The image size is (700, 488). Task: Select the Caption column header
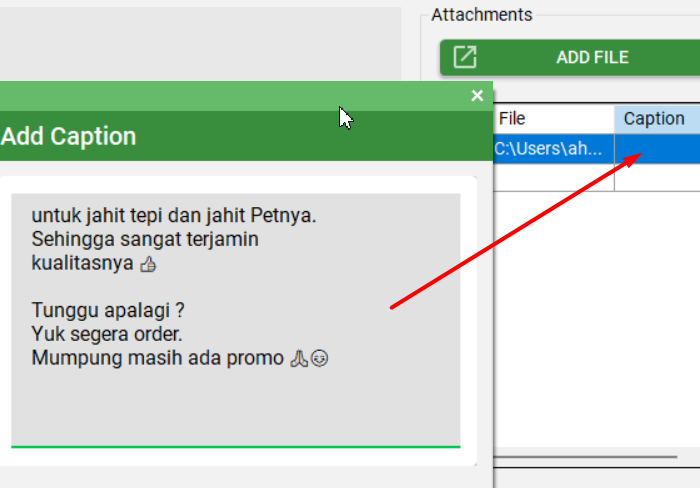[655, 119]
